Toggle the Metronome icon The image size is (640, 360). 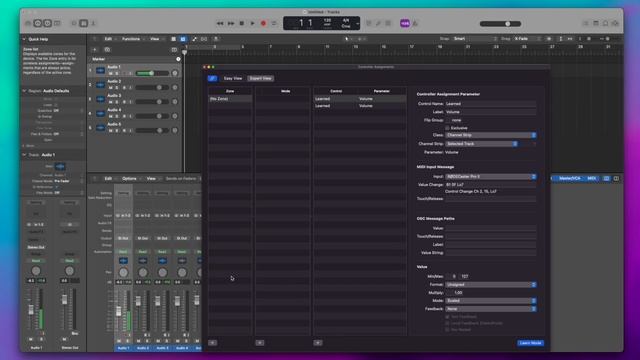[x=415, y=23]
